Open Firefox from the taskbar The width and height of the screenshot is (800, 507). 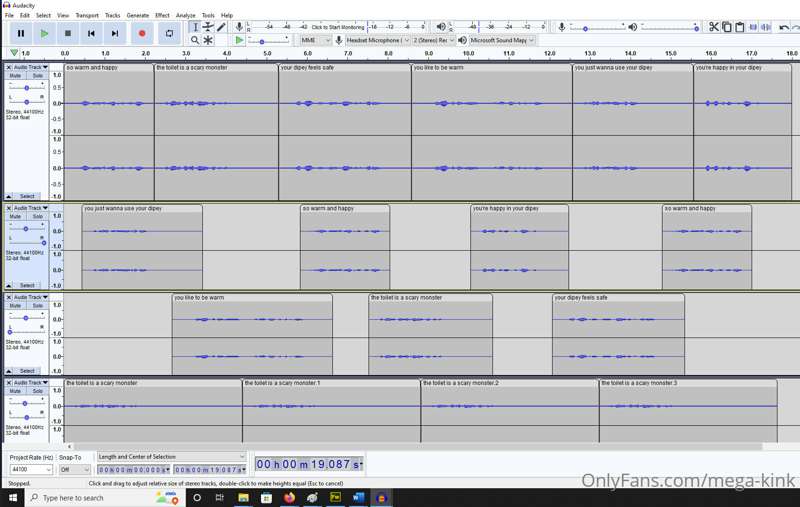(x=289, y=497)
